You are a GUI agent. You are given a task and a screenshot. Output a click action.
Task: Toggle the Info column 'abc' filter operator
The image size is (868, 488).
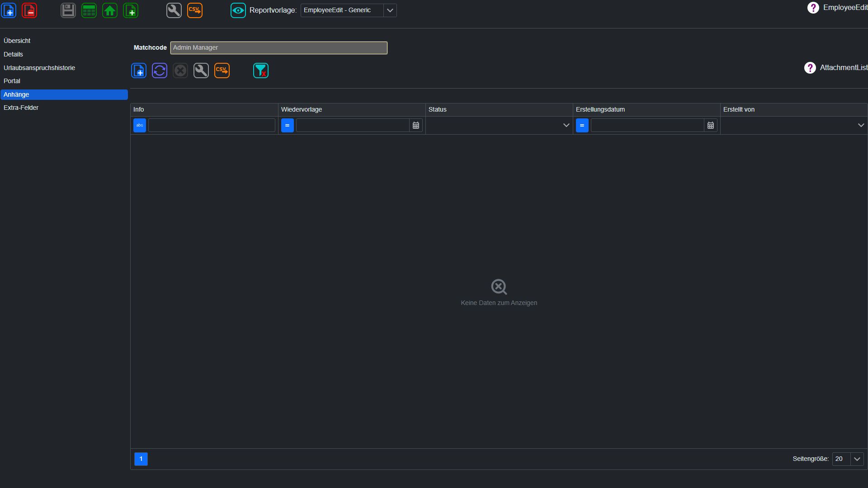coord(140,125)
